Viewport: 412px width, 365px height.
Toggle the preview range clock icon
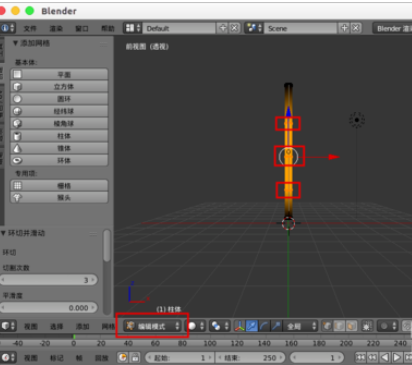[123, 357]
